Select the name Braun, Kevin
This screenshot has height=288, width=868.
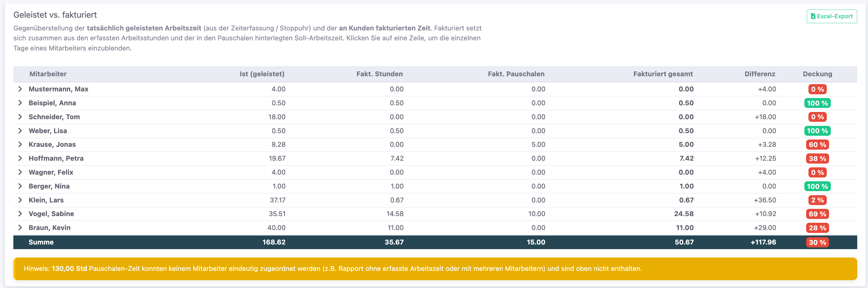(x=50, y=227)
